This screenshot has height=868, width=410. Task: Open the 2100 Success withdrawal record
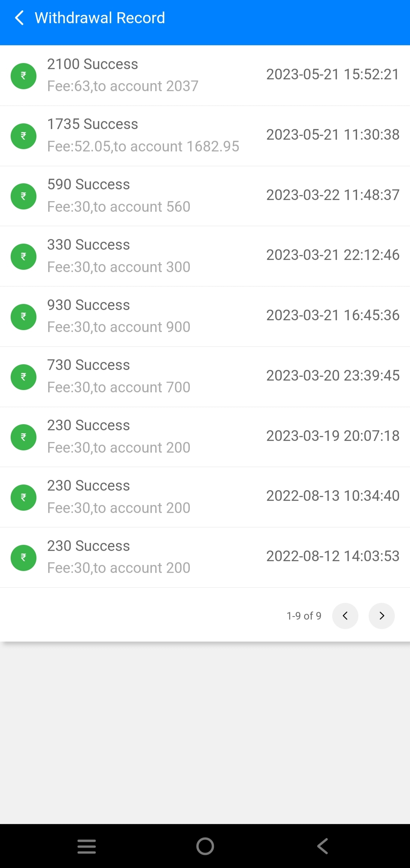pos(205,75)
